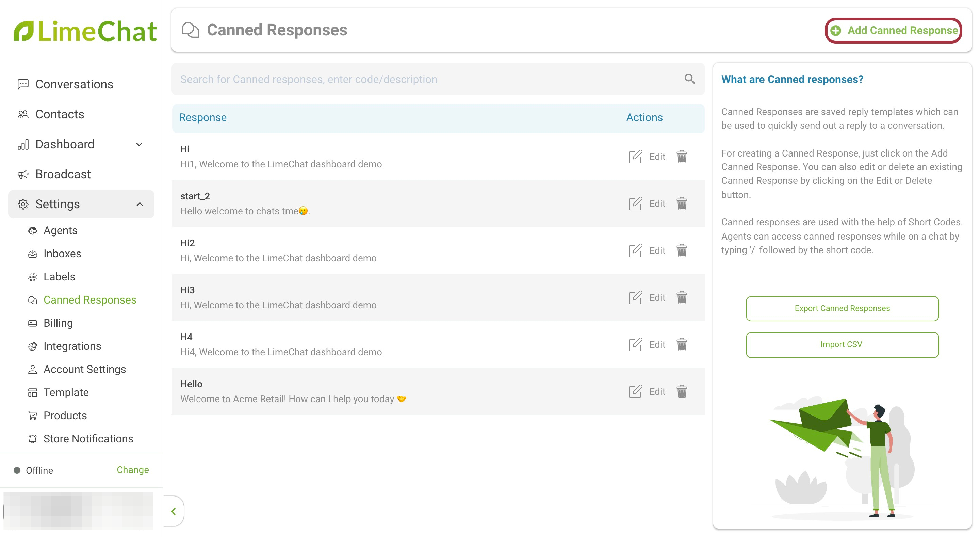Click the Store Notifications bell icon

click(33, 439)
